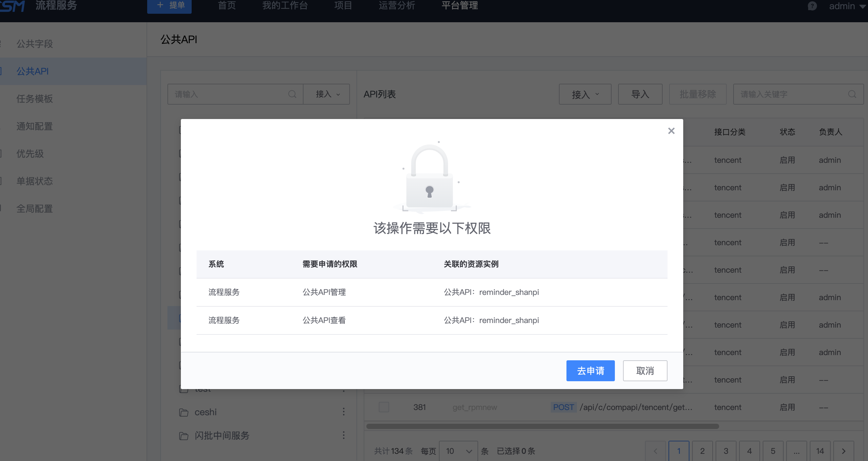Open the 首页 menu

[x=227, y=6]
